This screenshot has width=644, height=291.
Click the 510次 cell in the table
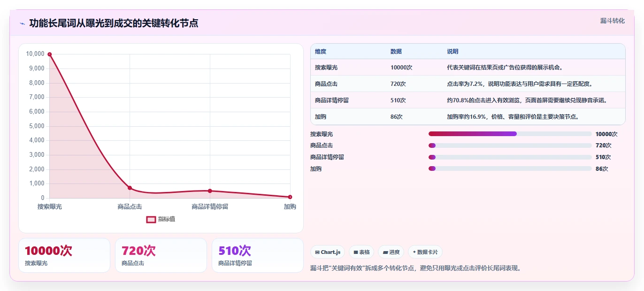click(x=398, y=100)
